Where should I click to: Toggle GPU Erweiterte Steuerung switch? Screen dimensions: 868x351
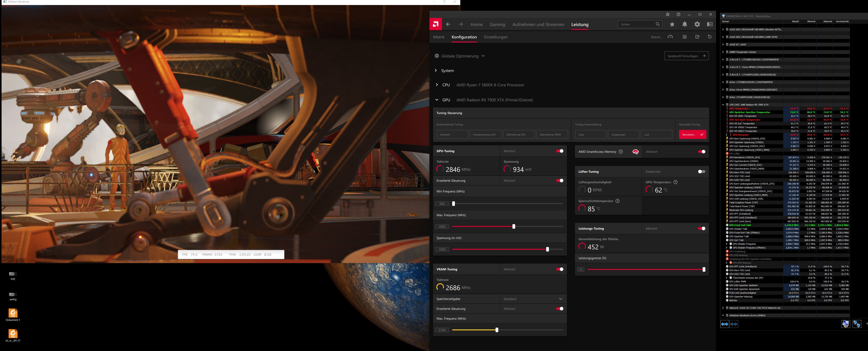coord(560,181)
